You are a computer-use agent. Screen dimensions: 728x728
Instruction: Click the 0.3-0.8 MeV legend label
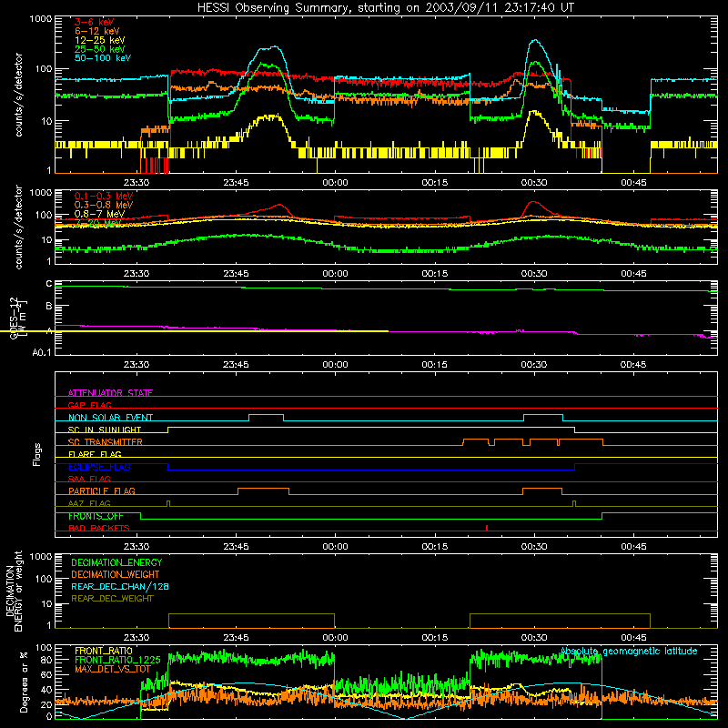104,205
